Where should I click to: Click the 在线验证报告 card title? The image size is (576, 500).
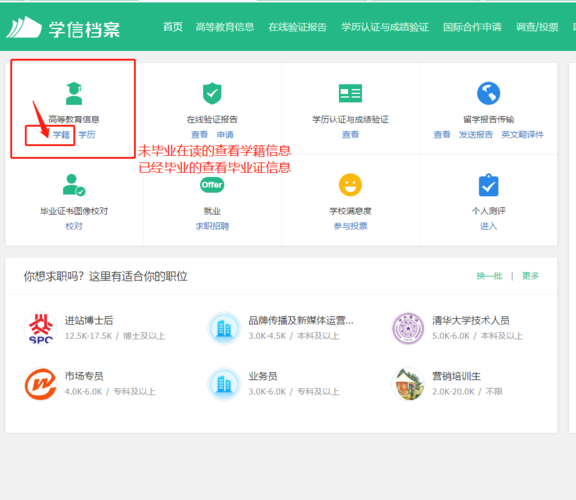click(212, 119)
